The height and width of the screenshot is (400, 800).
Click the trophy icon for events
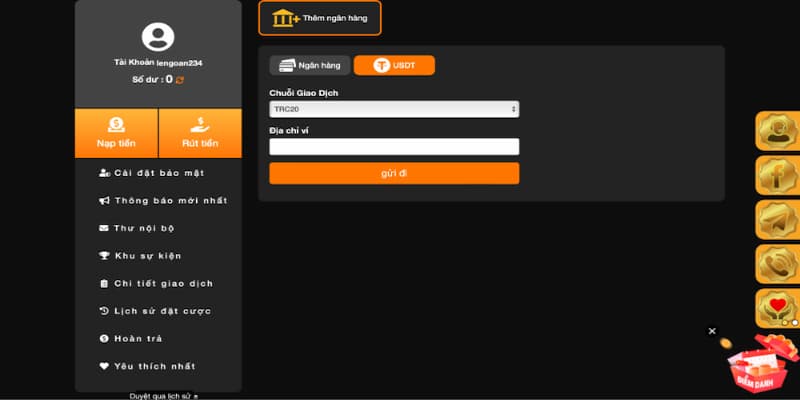point(104,256)
